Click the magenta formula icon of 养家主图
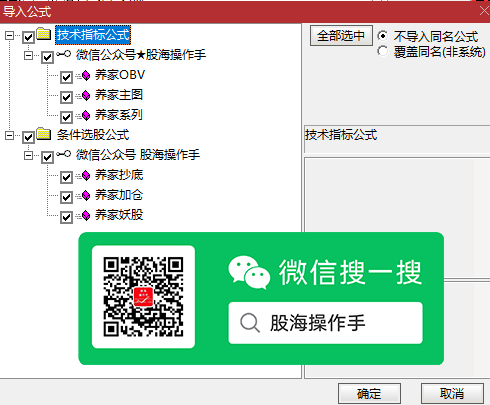This screenshot has height=405, width=490. [86, 96]
